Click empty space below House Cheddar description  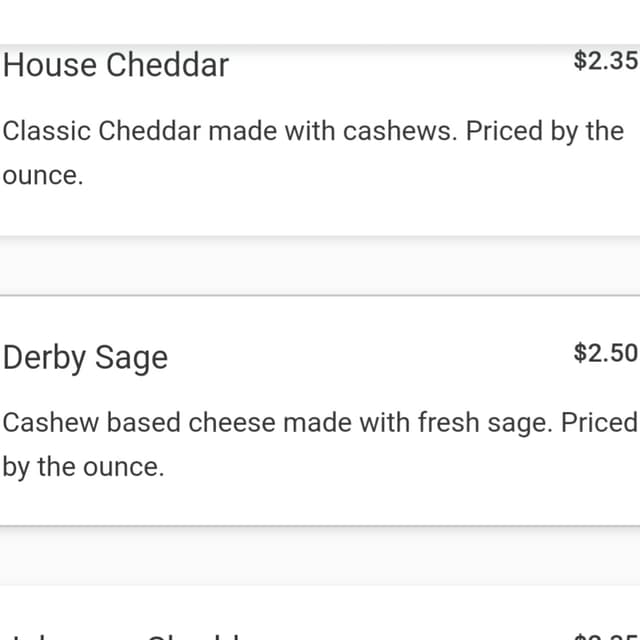(x=320, y=212)
